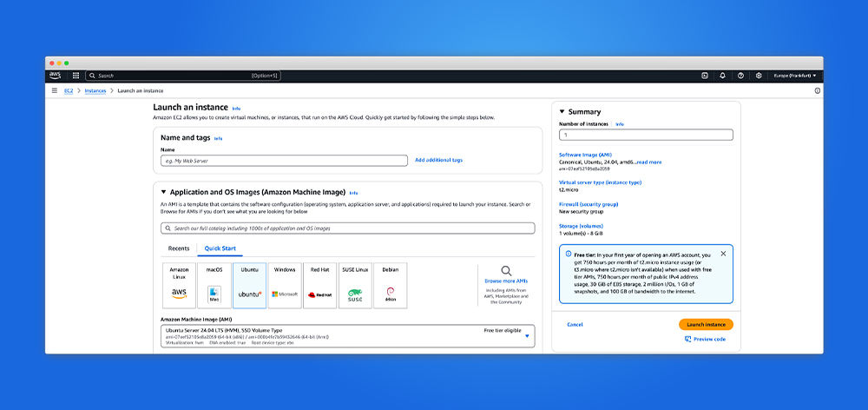
Task: Click the instance Name input field
Action: pyautogui.click(x=284, y=161)
